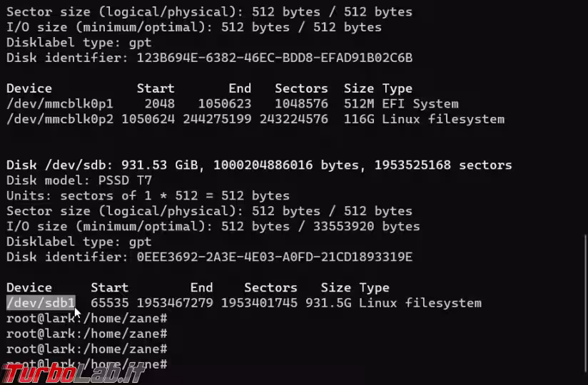Screen dimensions: 588x385
Task: Click the mmcblk table 'Start' column header
Action: (x=156, y=88)
